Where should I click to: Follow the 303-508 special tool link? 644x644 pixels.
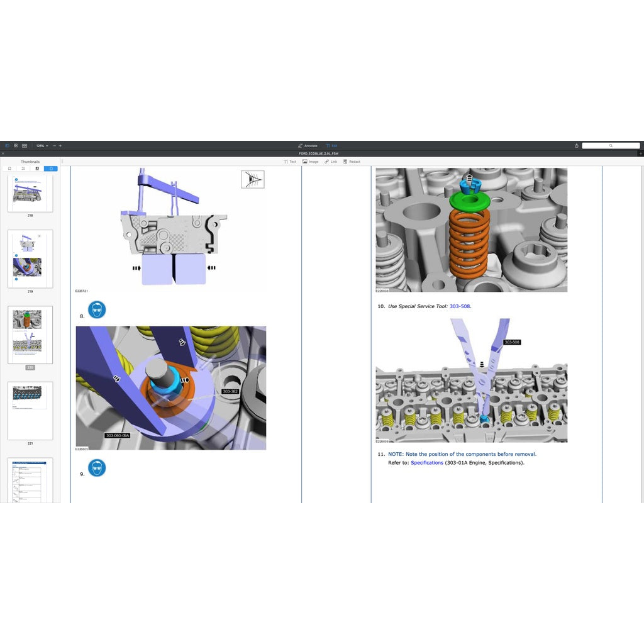click(460, 306)
